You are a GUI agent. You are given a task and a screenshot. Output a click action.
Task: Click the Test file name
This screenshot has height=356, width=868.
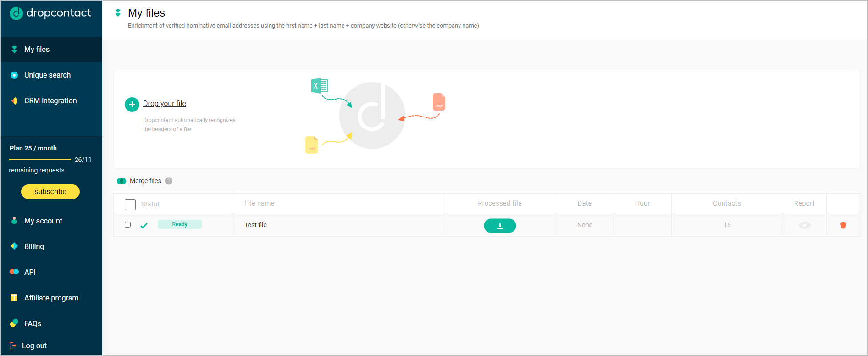pos(255,225)
